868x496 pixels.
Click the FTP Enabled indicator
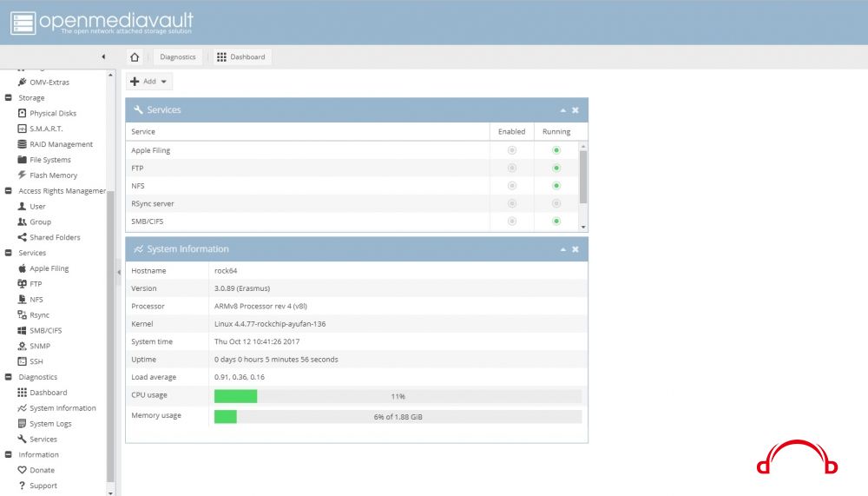click(x=512, y=168)
